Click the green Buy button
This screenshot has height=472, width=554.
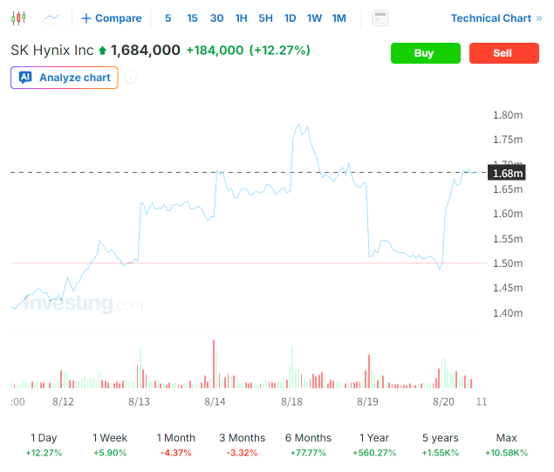[425, 53]
